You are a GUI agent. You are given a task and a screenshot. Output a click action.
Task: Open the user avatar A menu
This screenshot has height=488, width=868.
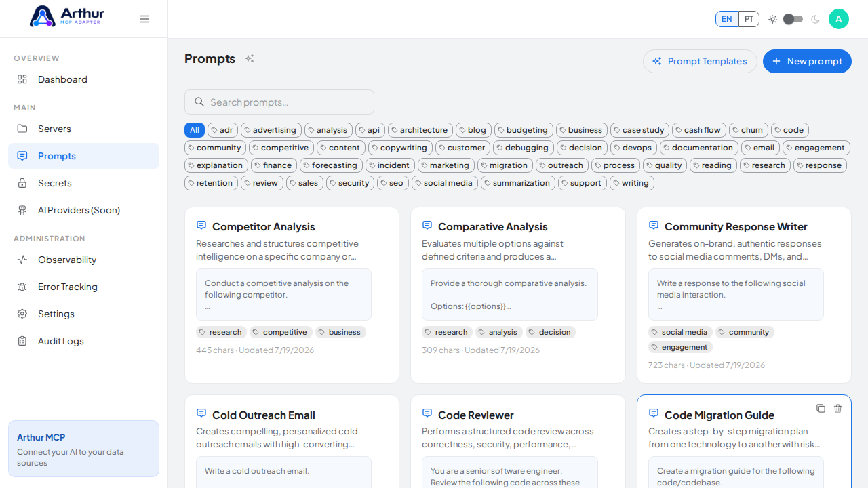pyautogui.click(x=839, y=19)
